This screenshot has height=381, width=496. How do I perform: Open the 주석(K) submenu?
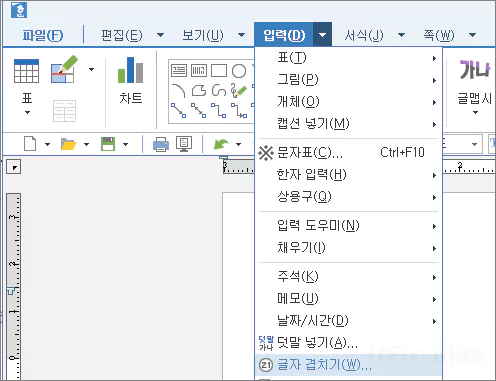point(348,277)
